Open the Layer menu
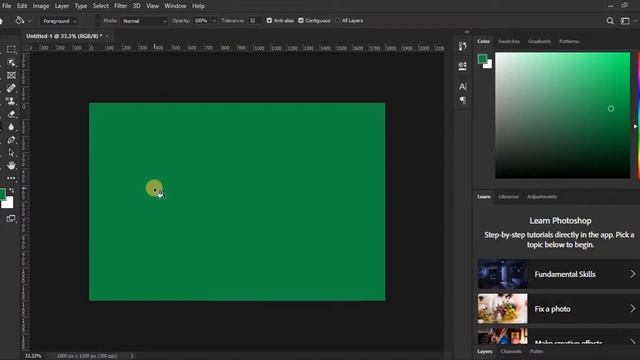Viewport: 640px width, 360px height. pos(62,6)
